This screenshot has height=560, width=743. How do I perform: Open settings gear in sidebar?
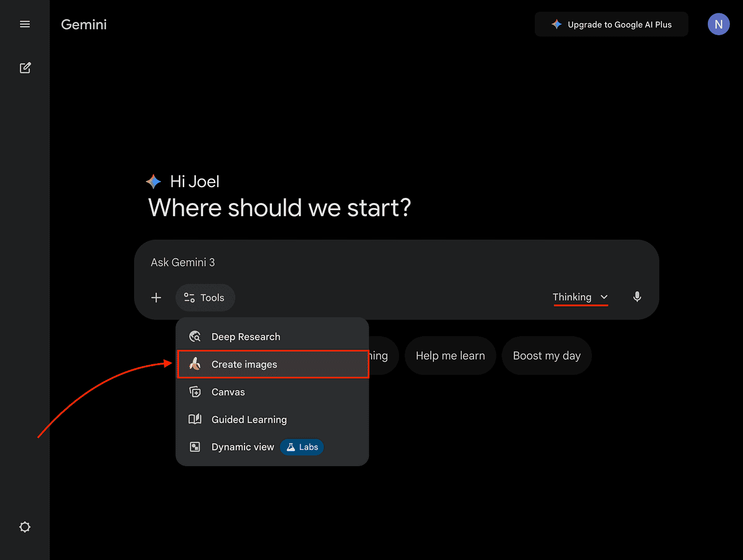(x=25, y=527)
